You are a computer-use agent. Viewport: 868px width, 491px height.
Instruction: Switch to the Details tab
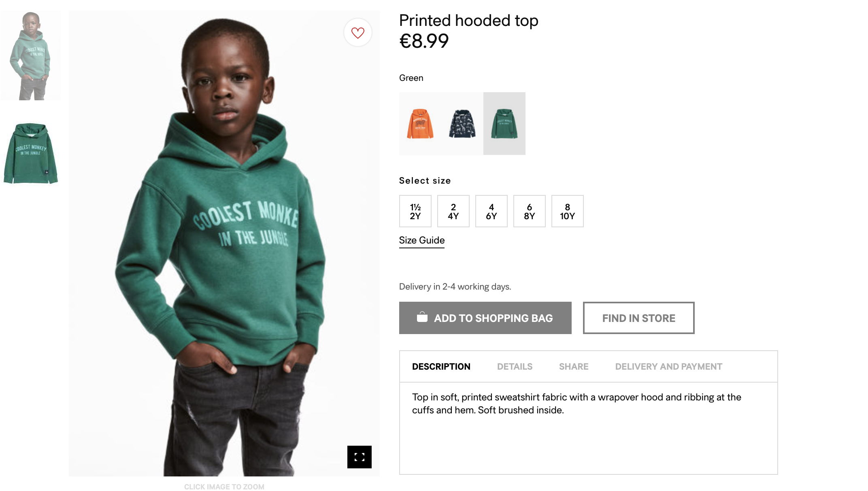coord(515,366)
